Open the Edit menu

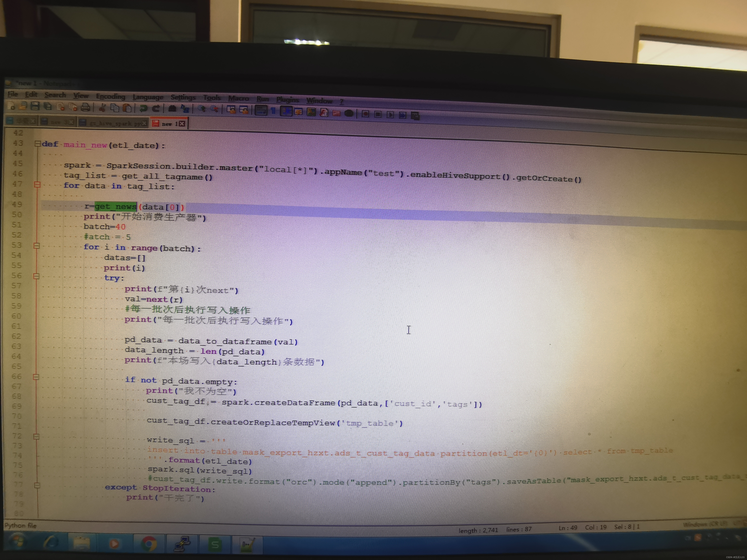point(31,94)
